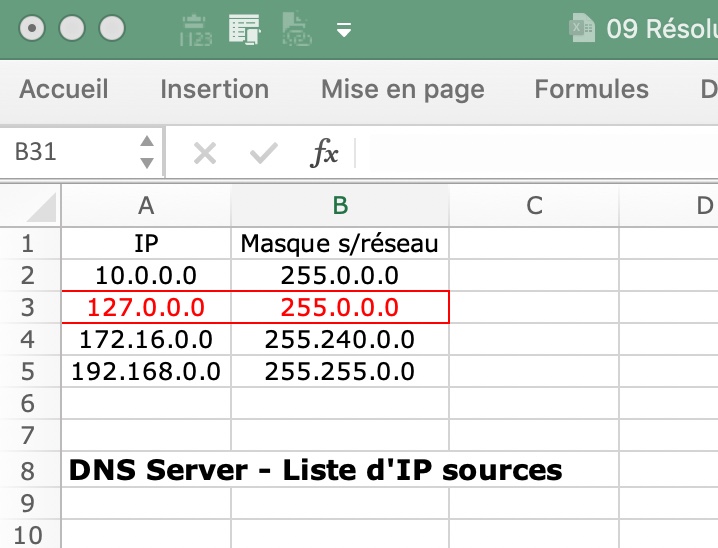The width and height of the screenshot is (718, 548).
Task: Select the red cell 127.0.0.0
Action: tap(146, 307)
